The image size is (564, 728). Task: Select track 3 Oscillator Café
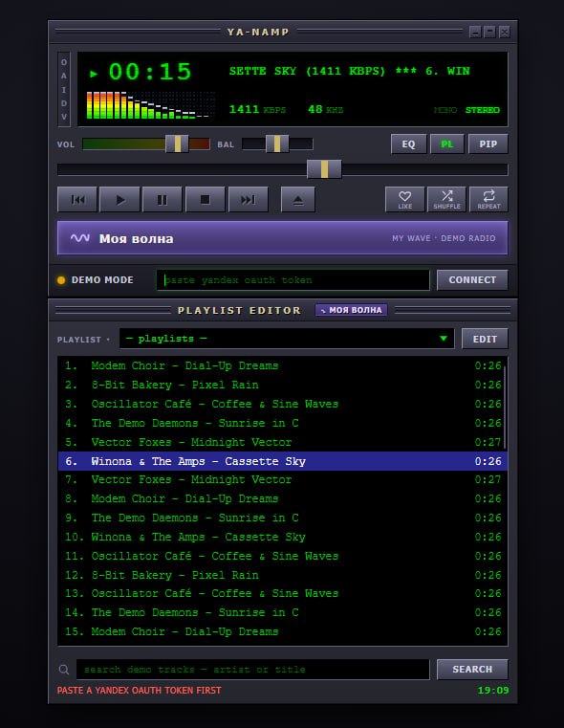pyautogui.click(x=283, y=404)
